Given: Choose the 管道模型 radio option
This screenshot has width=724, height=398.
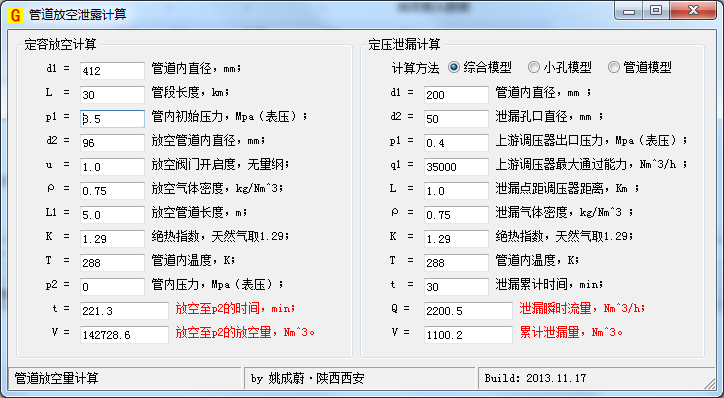Looking at the screenshot, I should tap(640, 67).
